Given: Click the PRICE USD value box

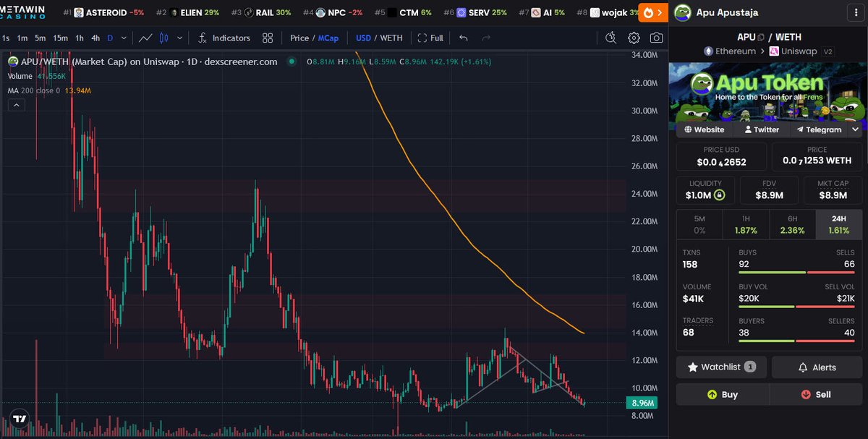Looking at the screenshot, I should [x=721, y=156].
